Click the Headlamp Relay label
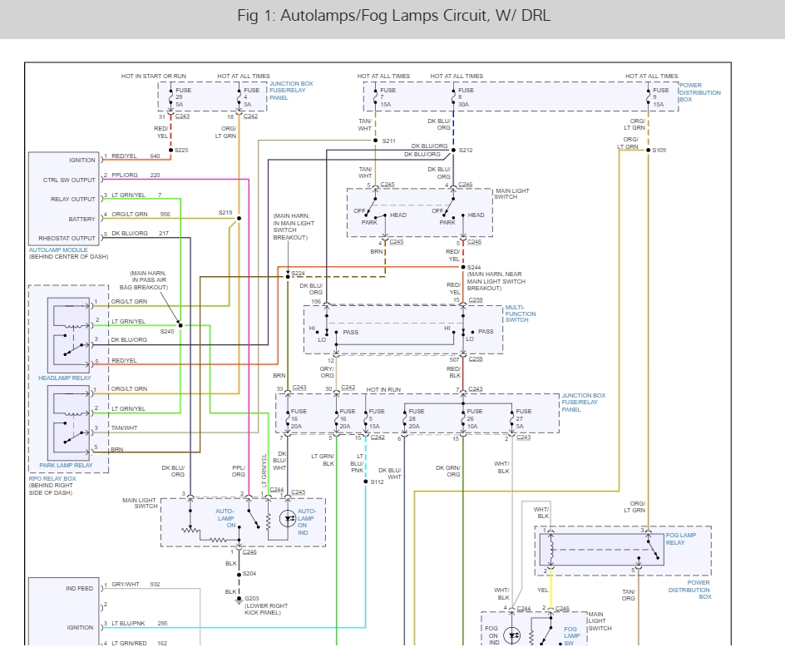785x672 pixels. tap(64, 378)
